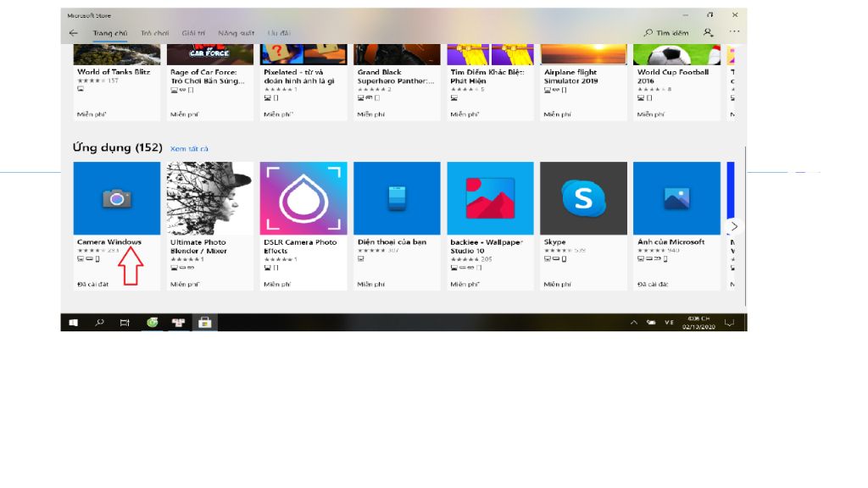Switch to the Trang chủ tab

(110, 33)
